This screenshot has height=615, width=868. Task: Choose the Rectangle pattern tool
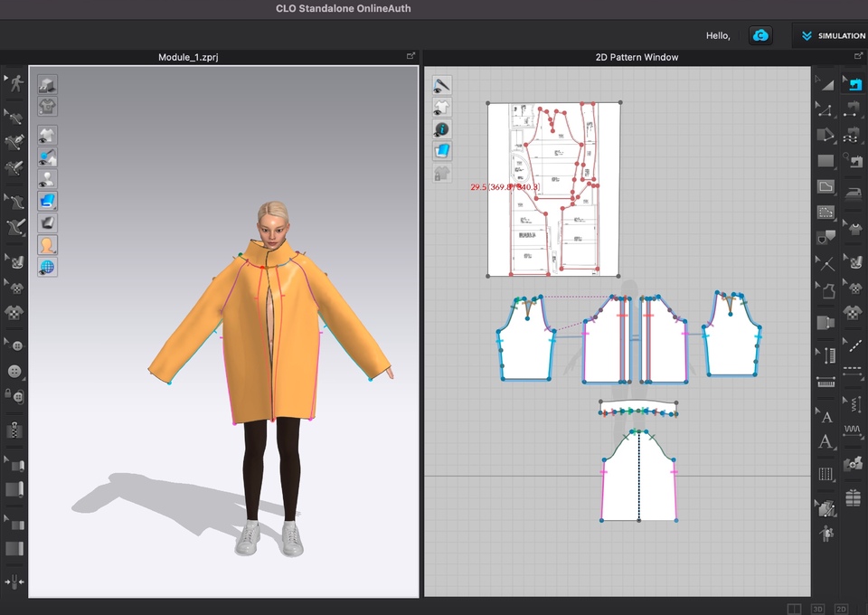click(826, 161)
